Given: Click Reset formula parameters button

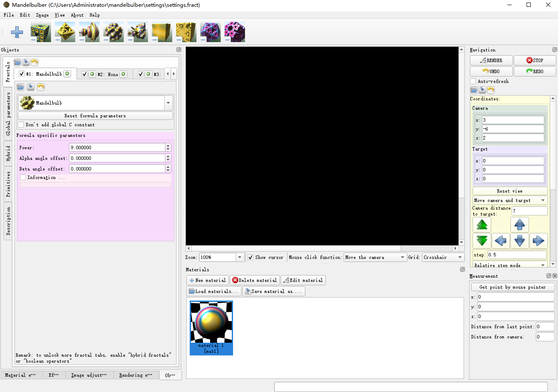Looking at the screenshot, I should pos(95,116).
